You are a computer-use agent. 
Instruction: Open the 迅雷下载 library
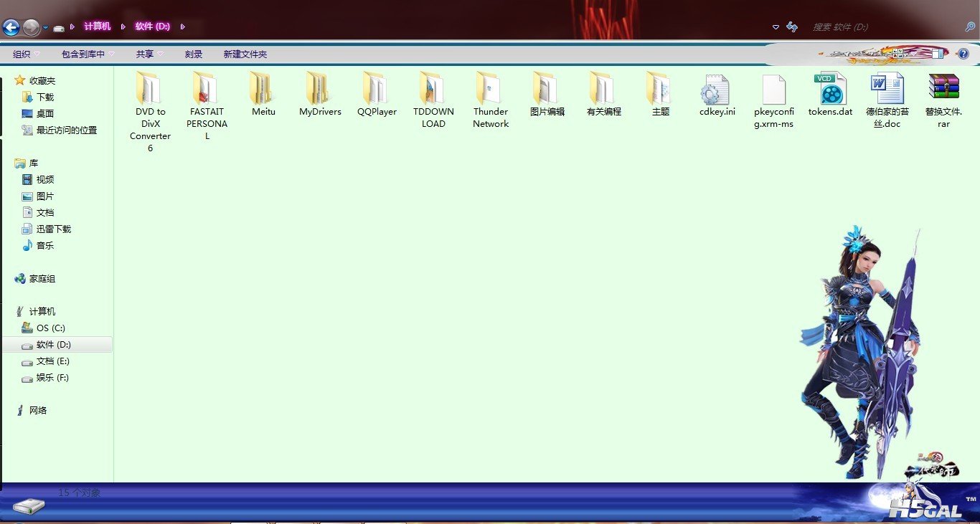(x=47, y=229)
